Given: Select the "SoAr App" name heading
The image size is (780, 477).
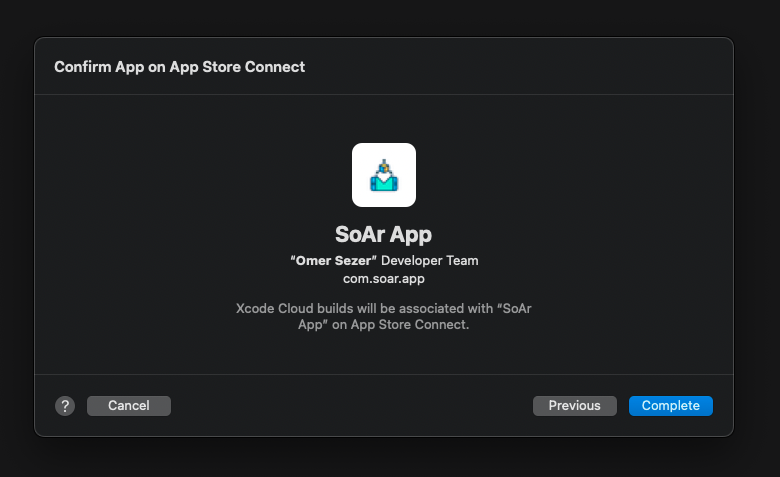Looking at the screenshot, I should click(x=384, y=234).
